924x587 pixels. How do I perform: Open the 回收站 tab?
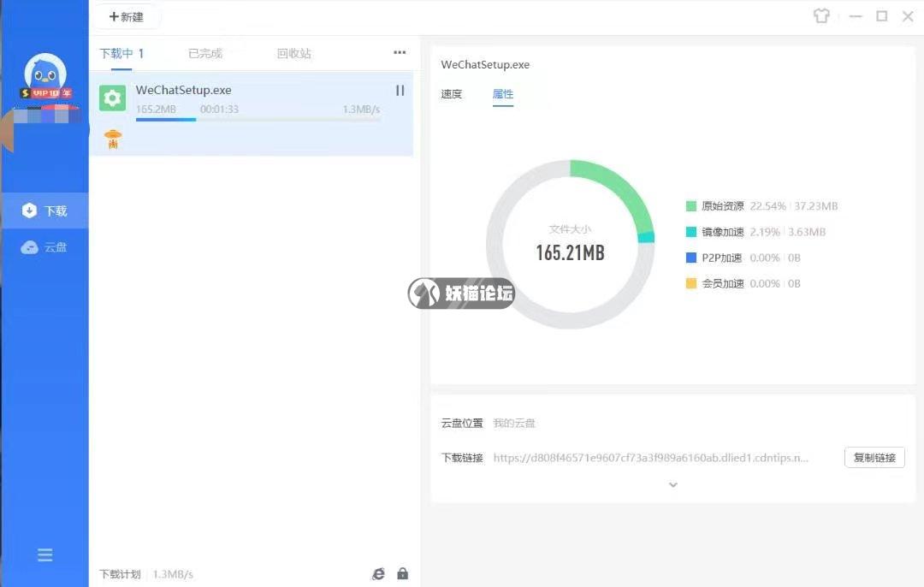(293, 54)
